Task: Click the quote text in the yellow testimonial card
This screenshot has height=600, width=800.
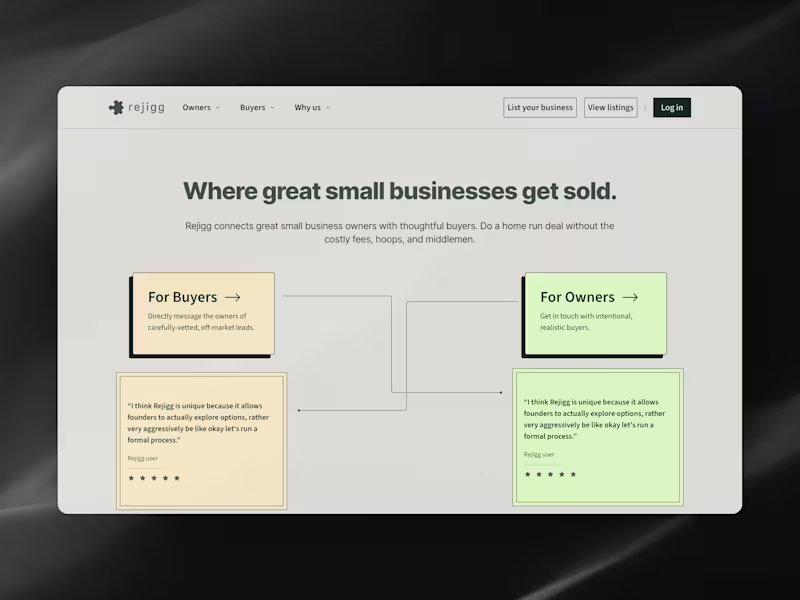Action: pos(198,423)
